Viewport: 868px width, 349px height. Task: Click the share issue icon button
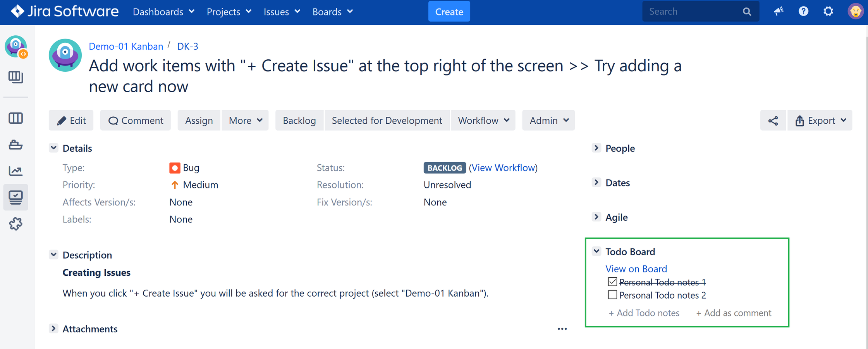click(773, 121)
